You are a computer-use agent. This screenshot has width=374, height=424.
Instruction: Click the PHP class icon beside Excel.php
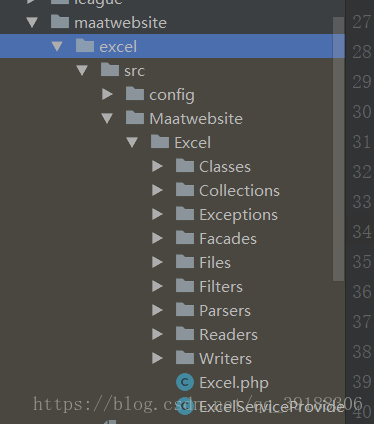pos(185,382)
